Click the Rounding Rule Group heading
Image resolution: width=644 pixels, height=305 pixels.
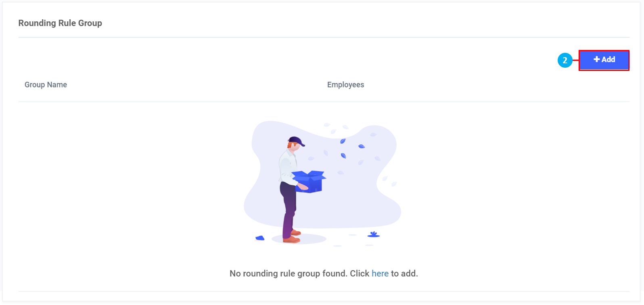click(60, 23)
